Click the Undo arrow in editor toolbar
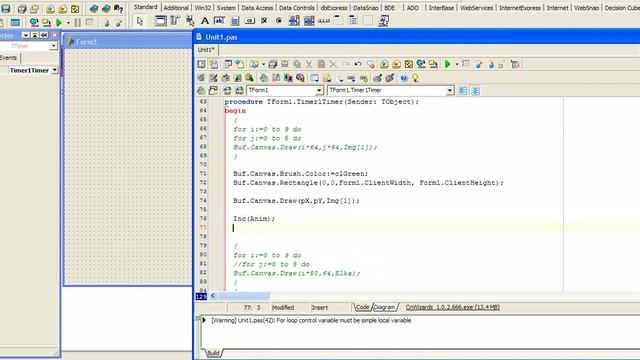This screenshot has width=640, height=360. click(x=358, y=64)
